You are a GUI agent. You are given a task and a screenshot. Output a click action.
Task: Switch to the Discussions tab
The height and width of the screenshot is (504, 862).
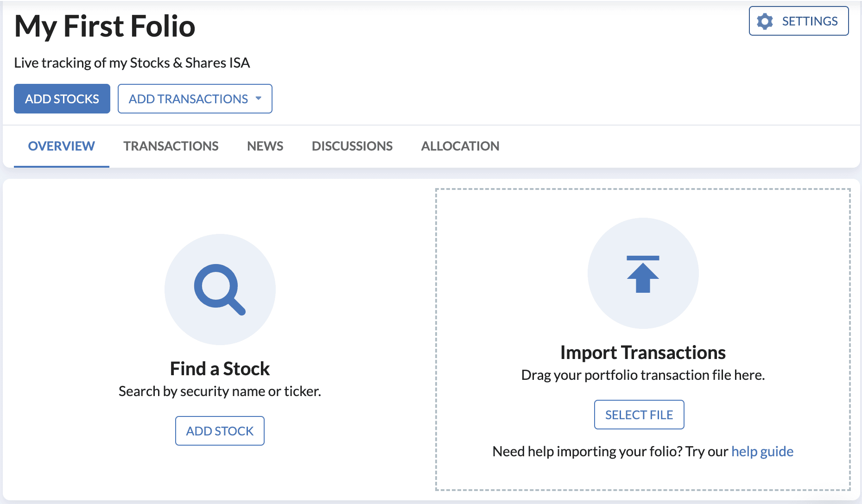point(352,146)
